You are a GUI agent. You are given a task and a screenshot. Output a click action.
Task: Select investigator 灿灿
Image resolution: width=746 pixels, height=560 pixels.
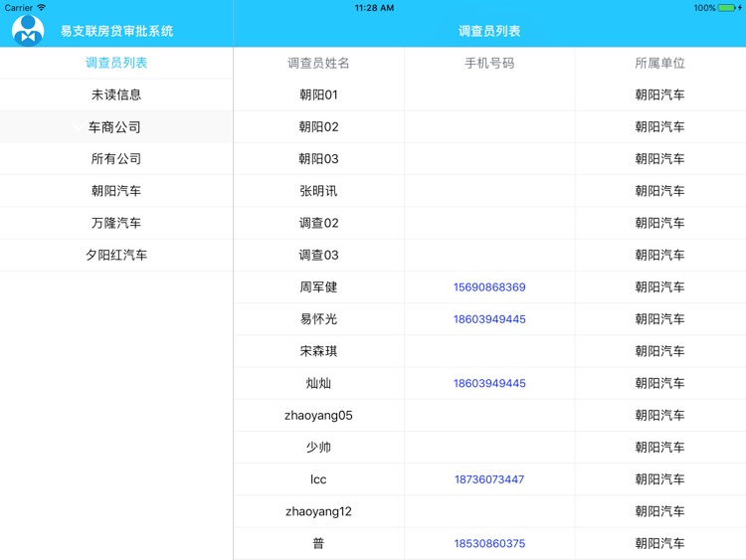(318, 383)
